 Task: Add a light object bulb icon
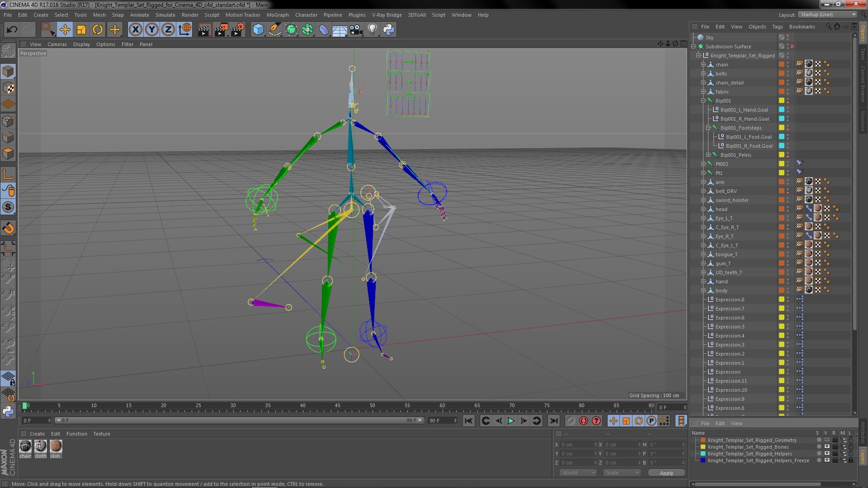[372, 30]
